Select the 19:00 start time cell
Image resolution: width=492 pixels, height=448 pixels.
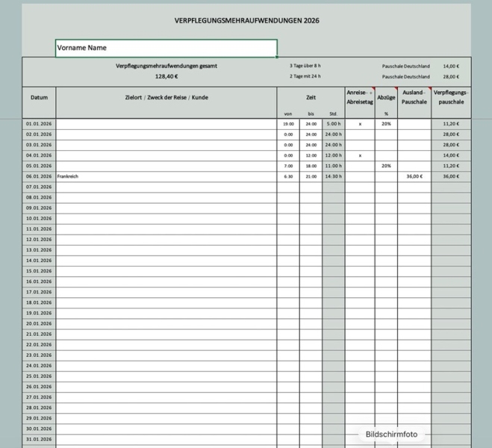pos(288,123)
